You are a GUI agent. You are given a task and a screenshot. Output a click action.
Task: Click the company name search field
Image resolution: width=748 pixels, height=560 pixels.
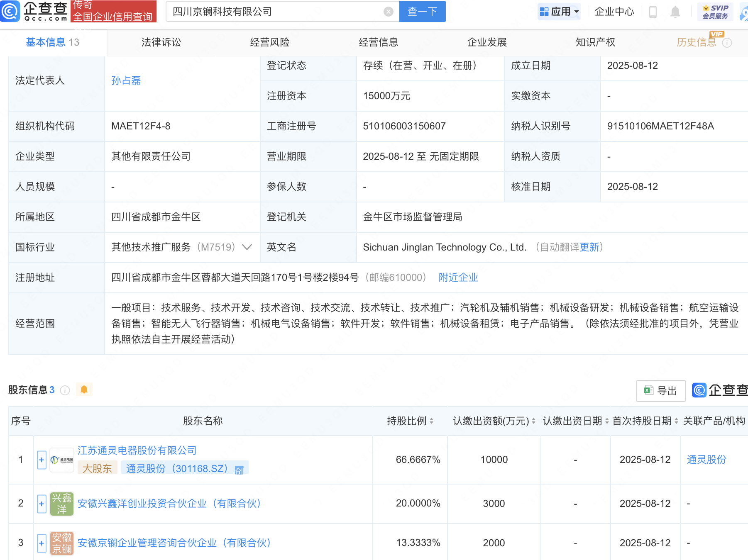(274, 12)
